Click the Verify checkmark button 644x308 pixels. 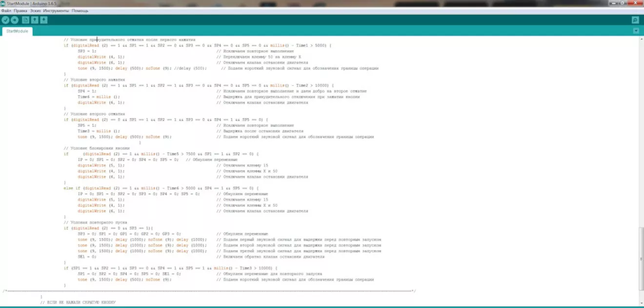[x=5, y=20]
